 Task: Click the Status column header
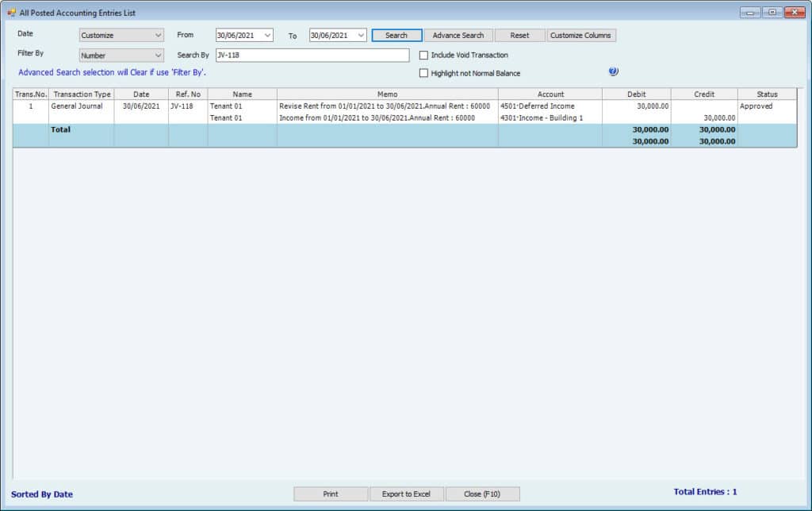coord(767,94)
